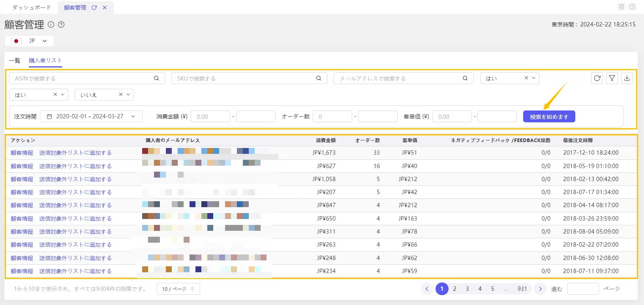
Task: Open the 注文時間 date range picker
Action: tap(91, 116)
